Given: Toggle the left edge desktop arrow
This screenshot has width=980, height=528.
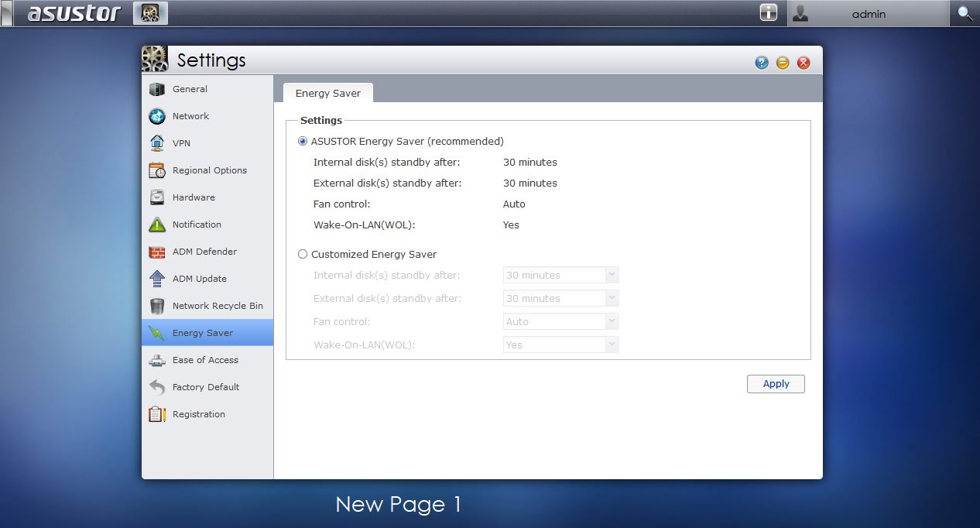Looking at the screenshot, I should click(6, 13).
